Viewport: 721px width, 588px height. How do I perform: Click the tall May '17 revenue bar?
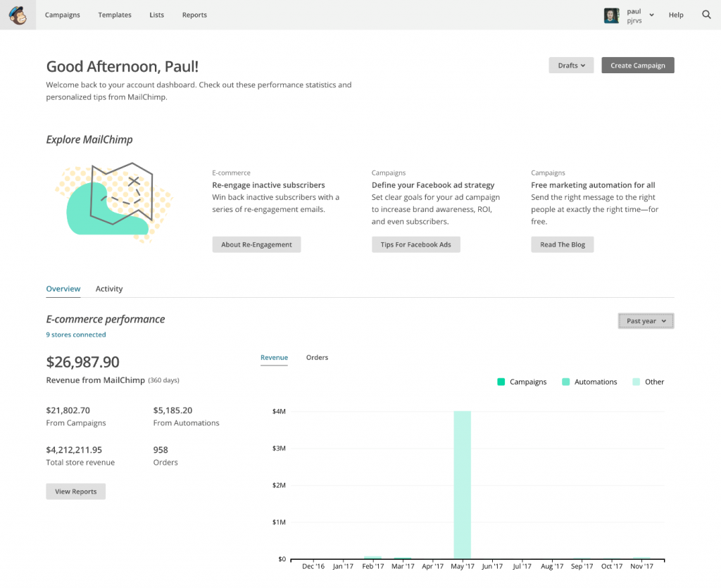[x=462, y=484]
